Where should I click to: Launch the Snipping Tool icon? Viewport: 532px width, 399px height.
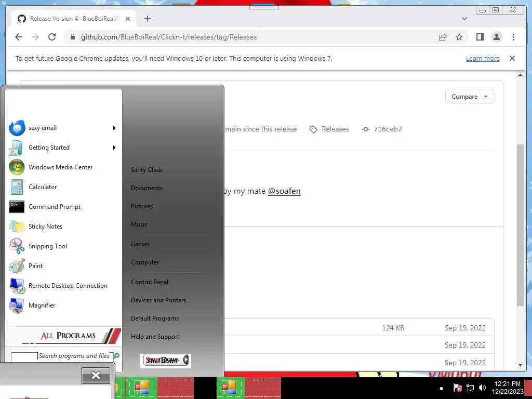(x=17, y=246)
